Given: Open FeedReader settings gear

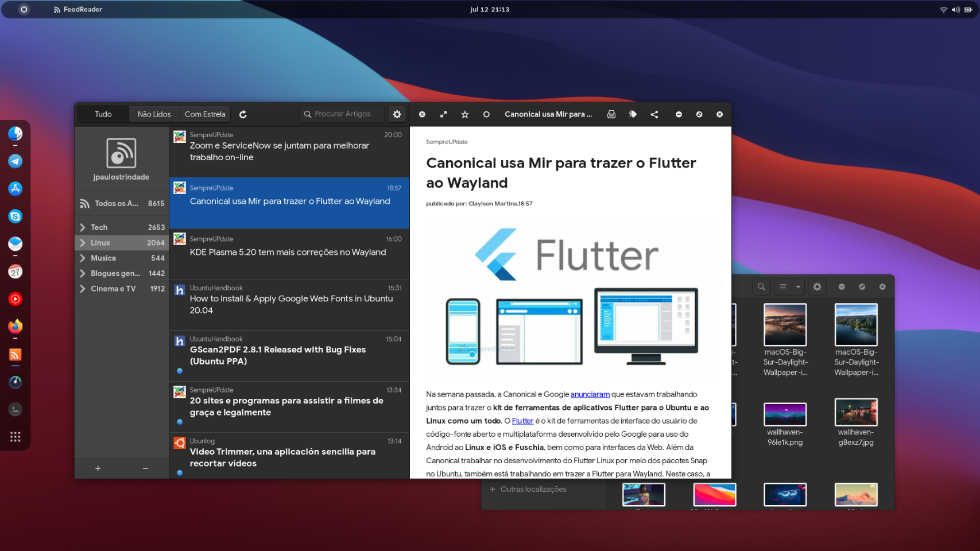Looking at the screenshot, I should [397, 114].
